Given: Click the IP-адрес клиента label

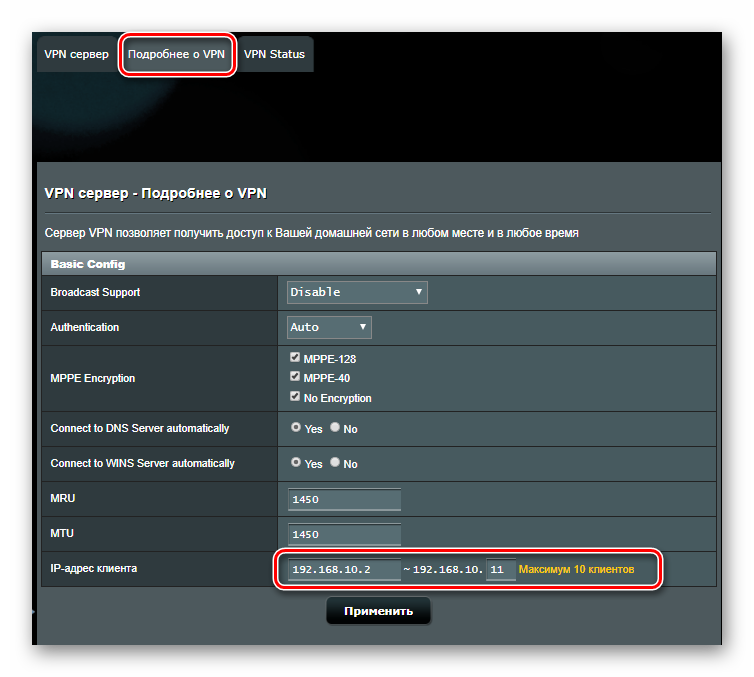Looking at the screenshot, I should point(94,569).
